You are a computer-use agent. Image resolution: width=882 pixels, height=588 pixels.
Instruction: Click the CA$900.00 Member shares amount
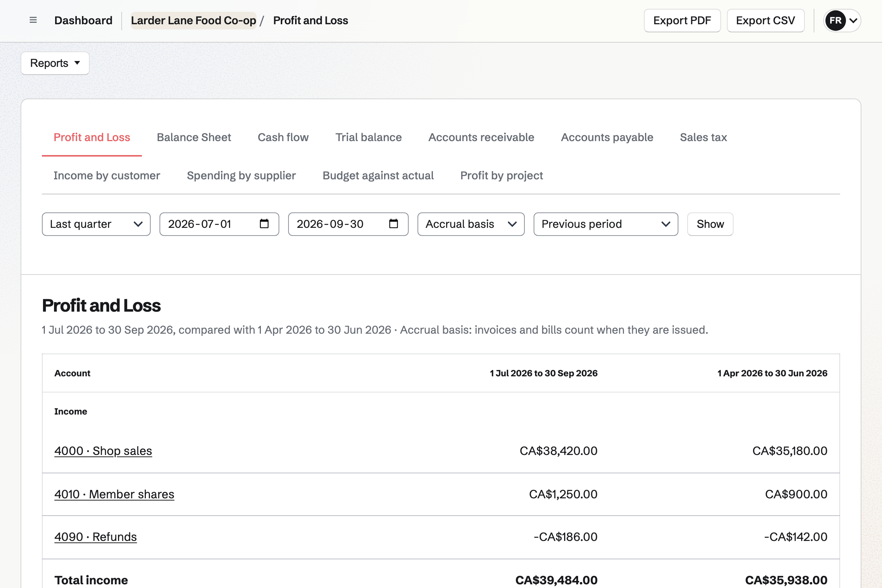pos(796,494)
